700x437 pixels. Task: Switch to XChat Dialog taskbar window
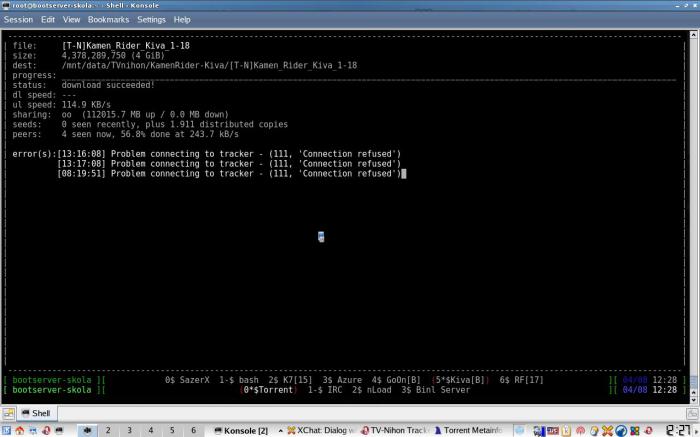click(x=321, y=431)
